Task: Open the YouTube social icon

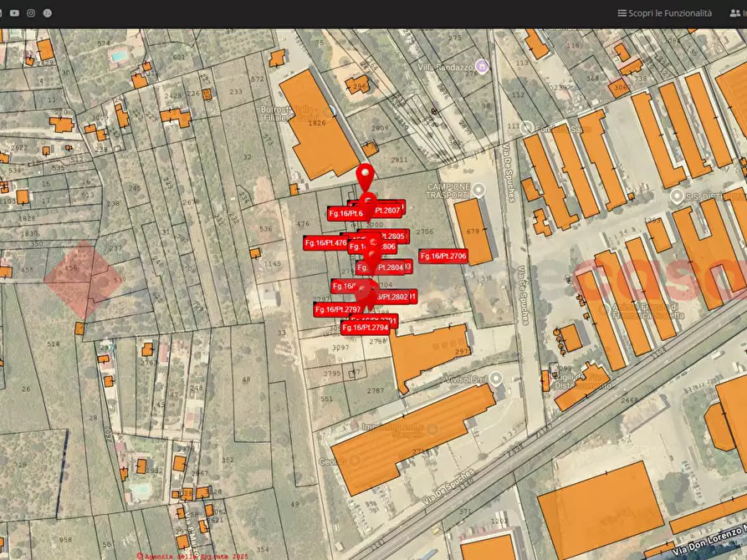Action: tap(14, 13)
